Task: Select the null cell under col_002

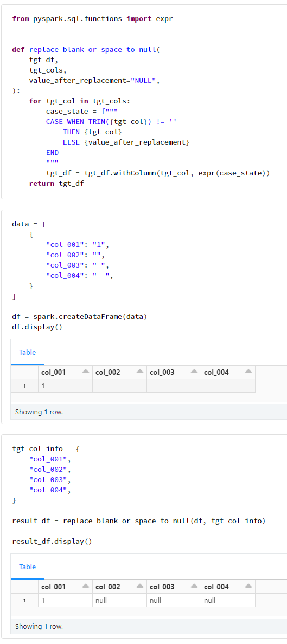Action: pyautogui.click(x=120, y=601)
